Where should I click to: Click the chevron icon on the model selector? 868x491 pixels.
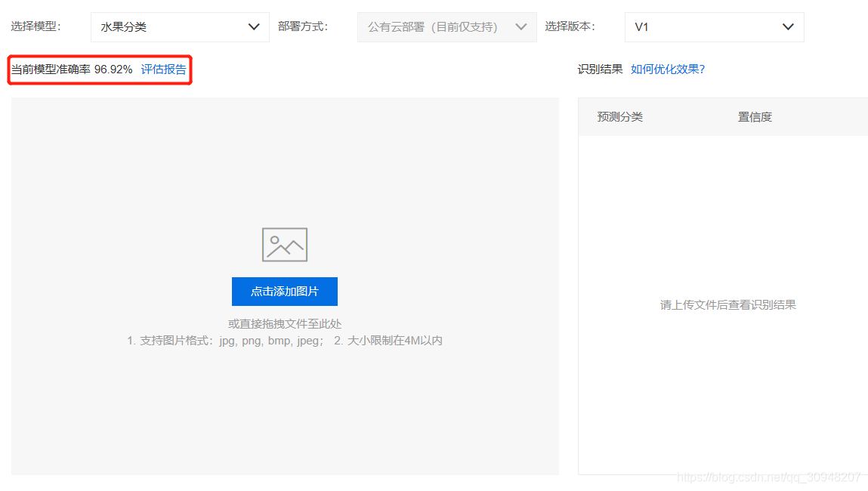click(x=254, y=26)
